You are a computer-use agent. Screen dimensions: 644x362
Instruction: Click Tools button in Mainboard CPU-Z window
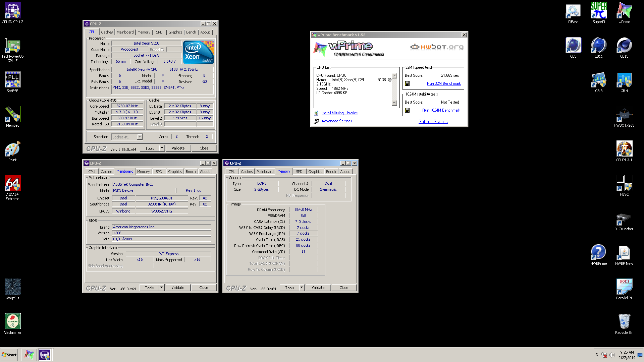click(149, 288)
